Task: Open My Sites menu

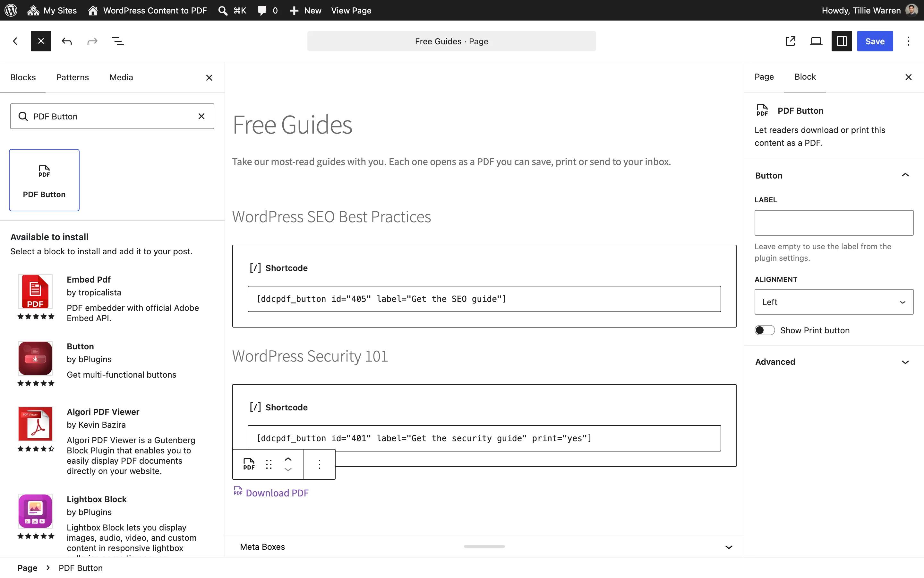Action: pyautogui.click(x=52, y=10)
